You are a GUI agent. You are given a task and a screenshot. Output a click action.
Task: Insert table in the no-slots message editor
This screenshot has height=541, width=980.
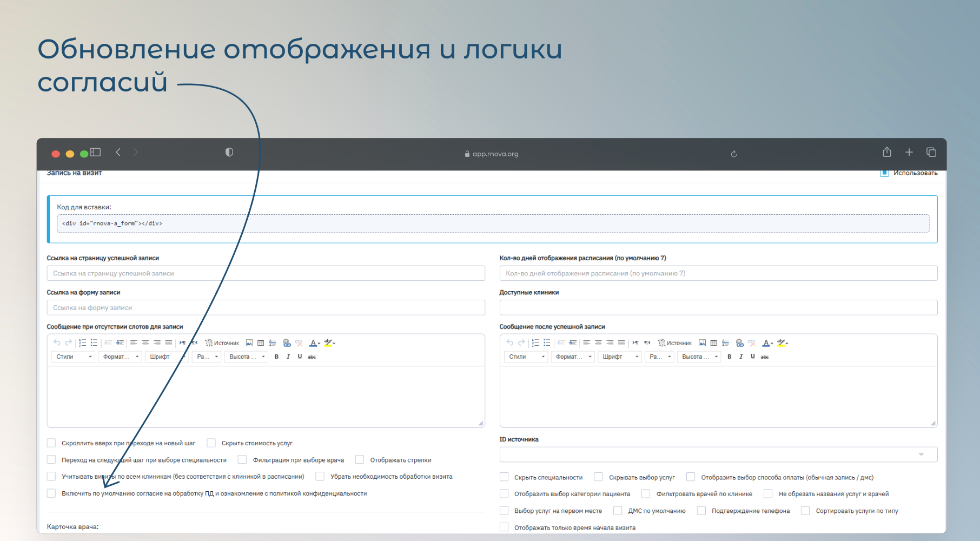[x=261, y=343]
